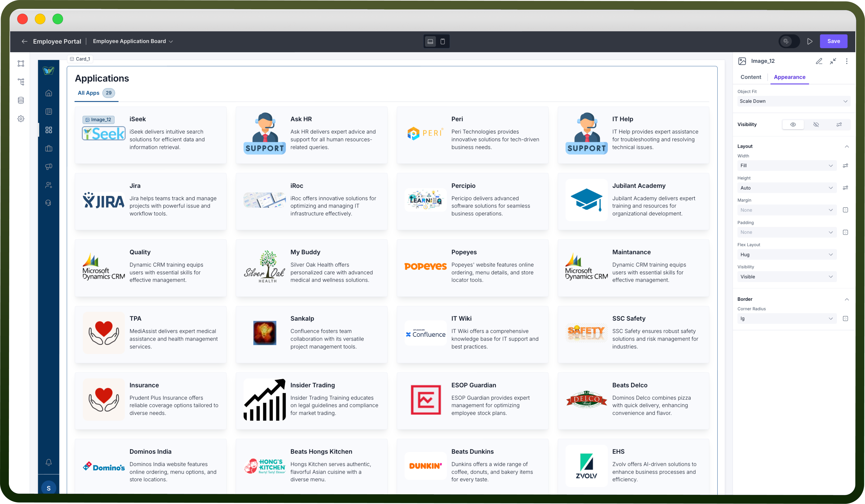Open the settings gear in left rail
Screen dimensions: 865x504
point(21,119)
